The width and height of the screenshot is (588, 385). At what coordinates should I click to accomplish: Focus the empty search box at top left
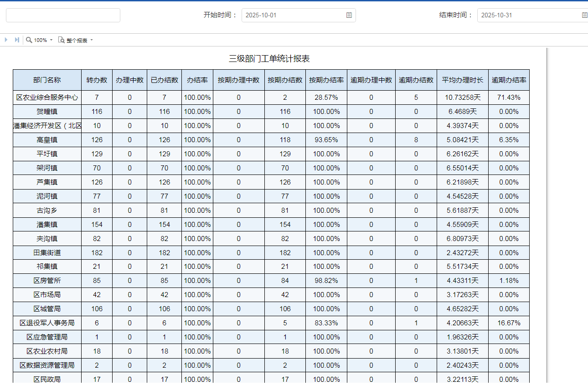coord(63,15)
